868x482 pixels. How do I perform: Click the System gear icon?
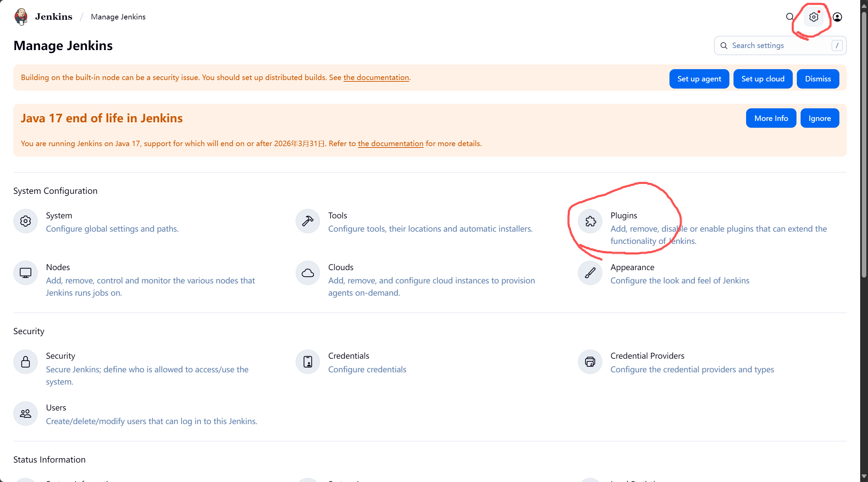click(x=26, y=221)
